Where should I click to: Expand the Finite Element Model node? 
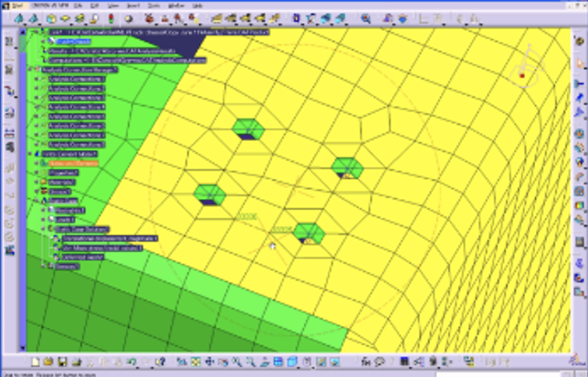(x=30, y=154)
